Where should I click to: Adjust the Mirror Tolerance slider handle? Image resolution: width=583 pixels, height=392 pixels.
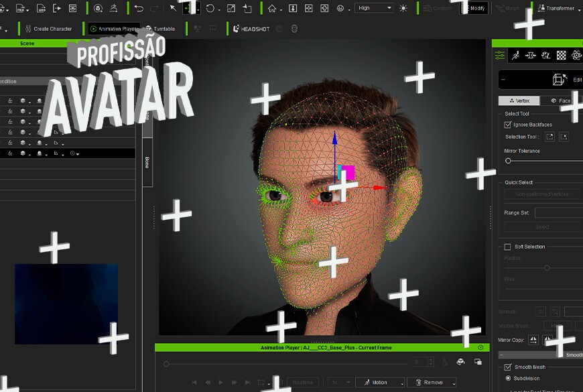tap(508, 161)
